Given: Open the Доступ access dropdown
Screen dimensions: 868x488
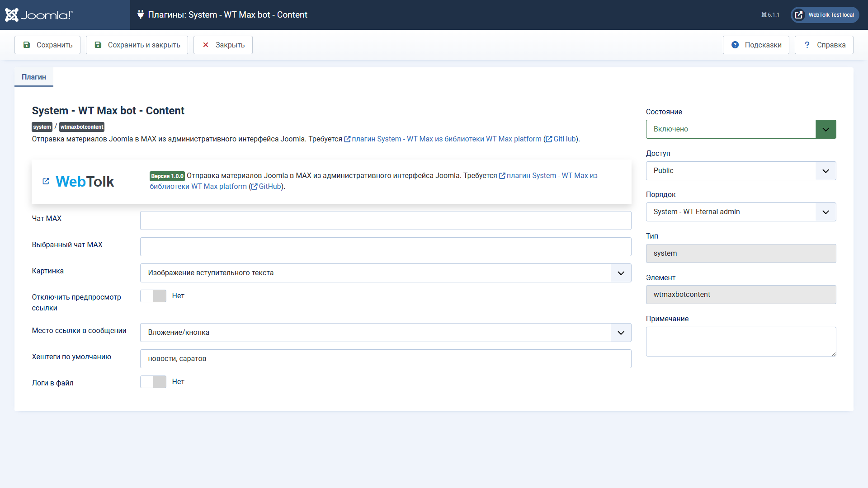Looking at the screenshot, I should pos(741,171).
